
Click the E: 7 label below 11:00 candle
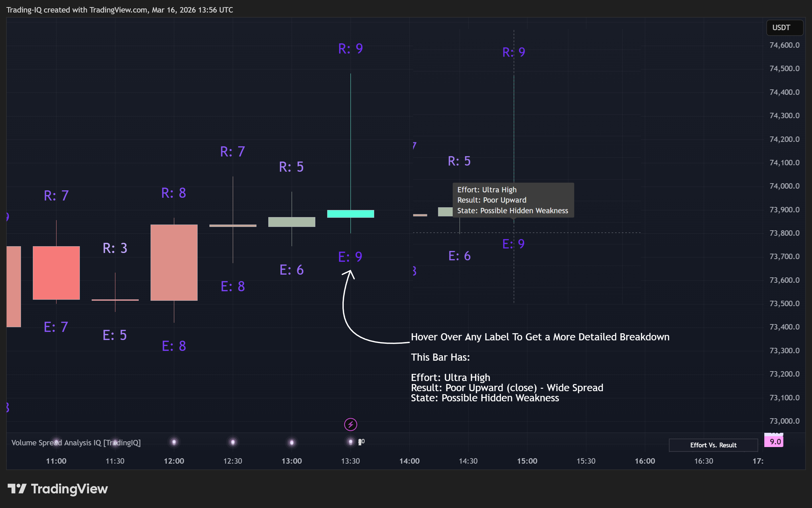click(x=56, y=327)
